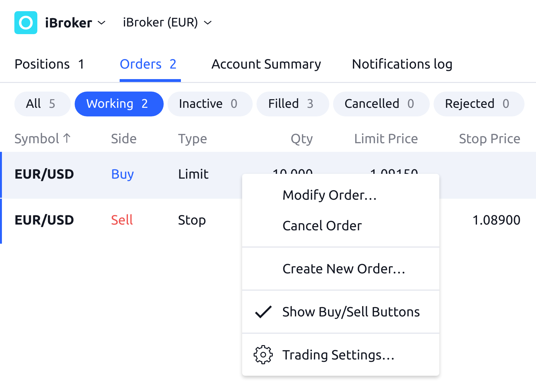Toggle Show Buy/Sell Buttons checkmark
536x392 pixels.
coord(263,312)
